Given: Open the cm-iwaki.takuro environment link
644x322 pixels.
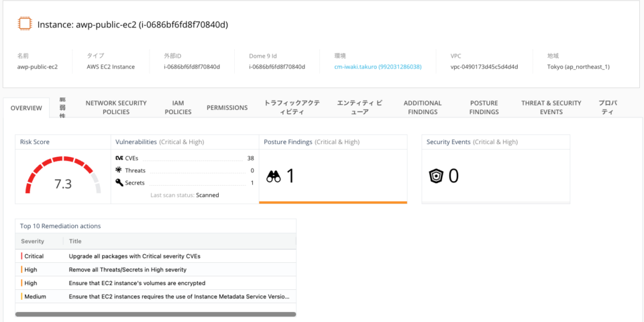Looking at the screenshot, I should pyautogui.click(x=378, y=66).
